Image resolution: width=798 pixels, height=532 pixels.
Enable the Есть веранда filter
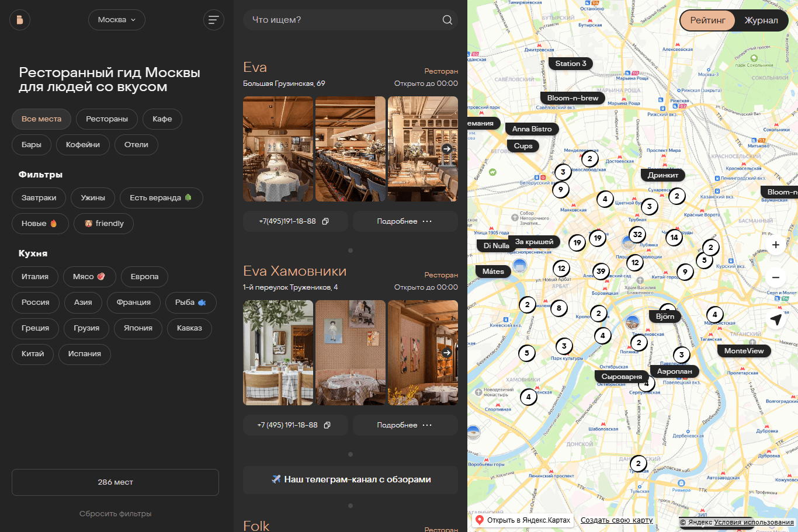[161, 198]
